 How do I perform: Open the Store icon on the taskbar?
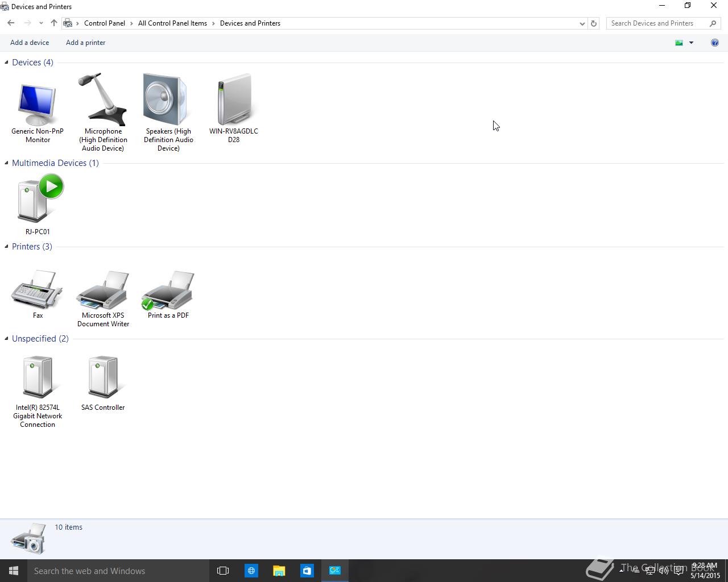pyautogui.click(x=307, y=571)
